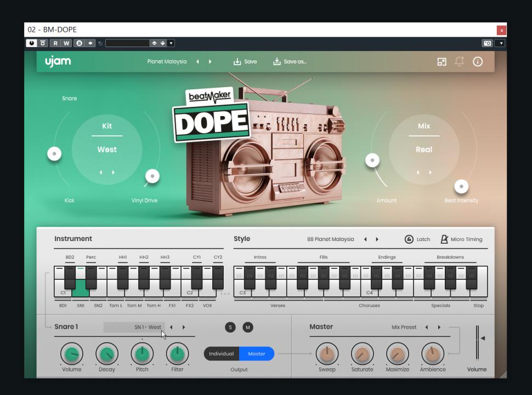Click the resize window icon in the header
532x395 pixels.
(442, 62)
